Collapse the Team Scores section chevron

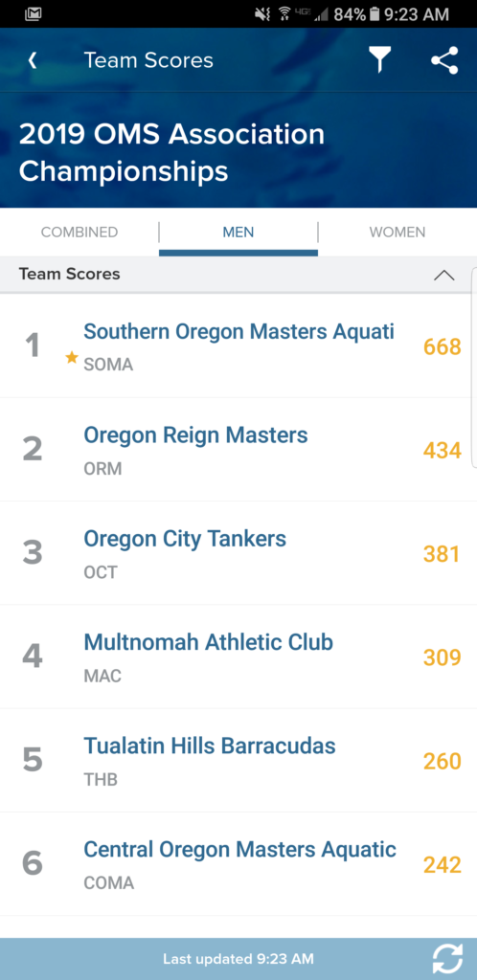443,275
